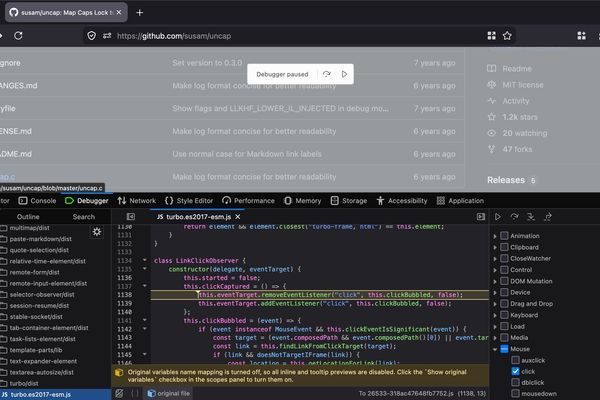Collapse code fold arrow at line 1141
The width and height of the screenshot is (600, 400).
[x=145, y=320]
